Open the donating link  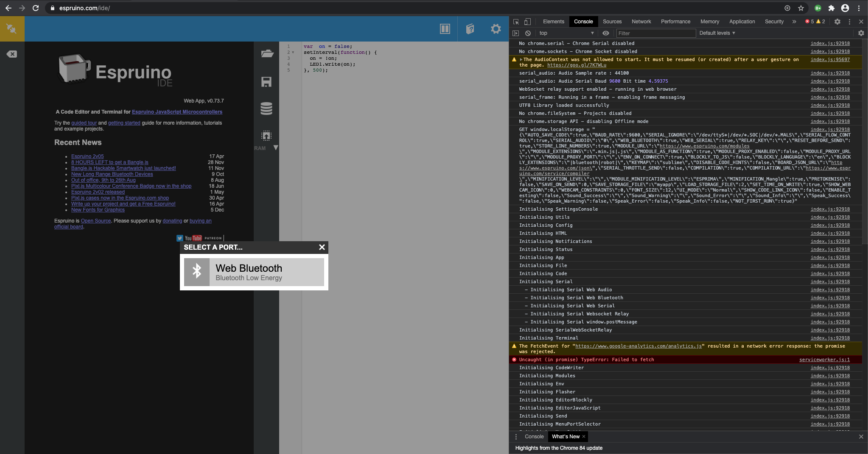tap(172, 221)
